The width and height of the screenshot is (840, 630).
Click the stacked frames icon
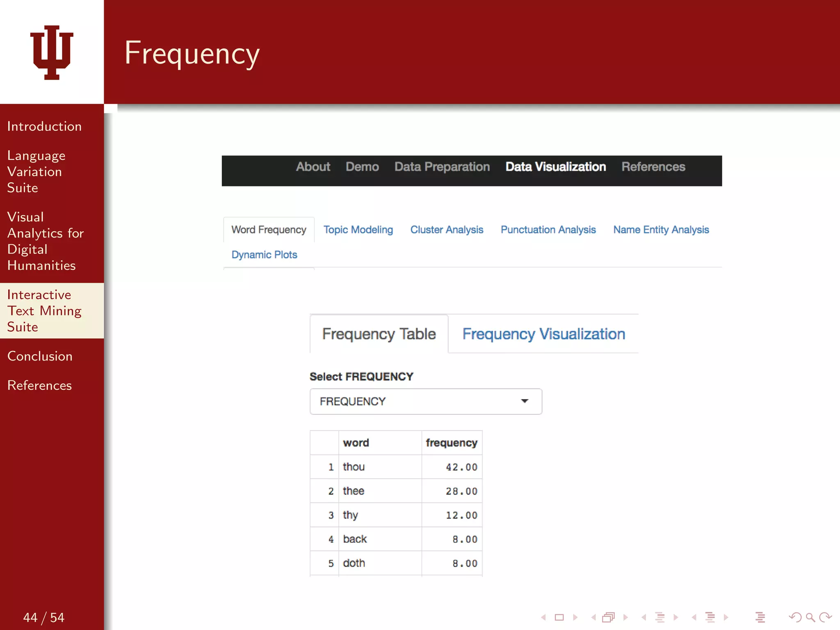tap(609, 617)
